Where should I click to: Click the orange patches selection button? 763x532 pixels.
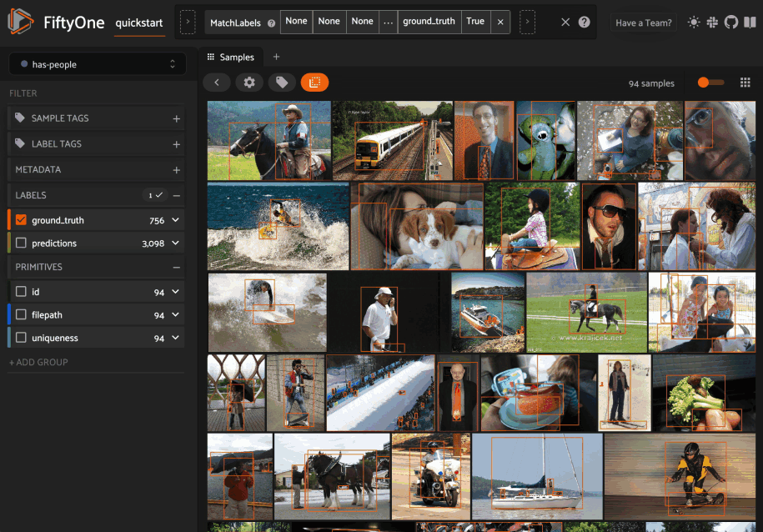point(315,83)
